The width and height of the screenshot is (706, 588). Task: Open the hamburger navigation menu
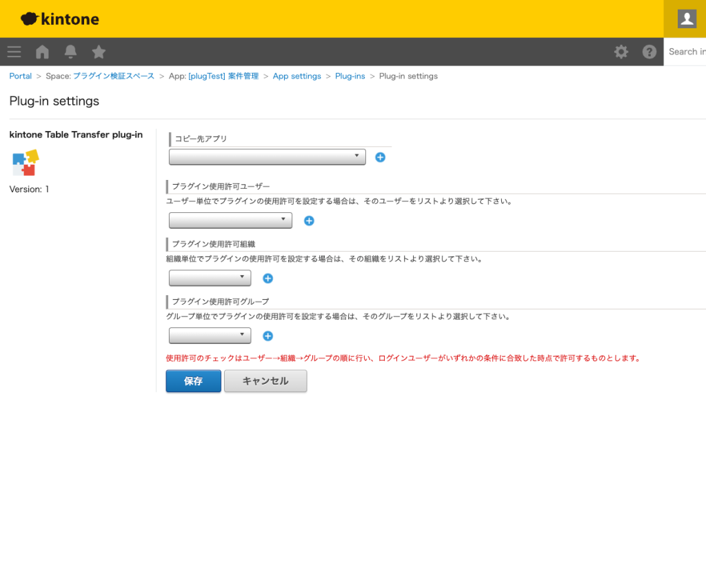(x=14, y=52)
